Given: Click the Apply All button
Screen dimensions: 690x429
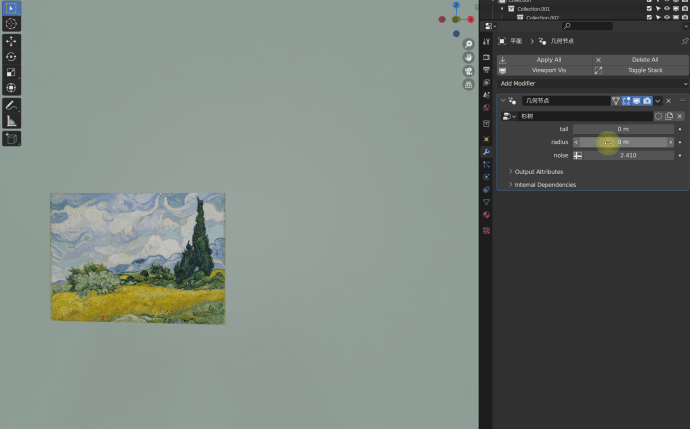Looking at the screenshot, I should [544, 60].
